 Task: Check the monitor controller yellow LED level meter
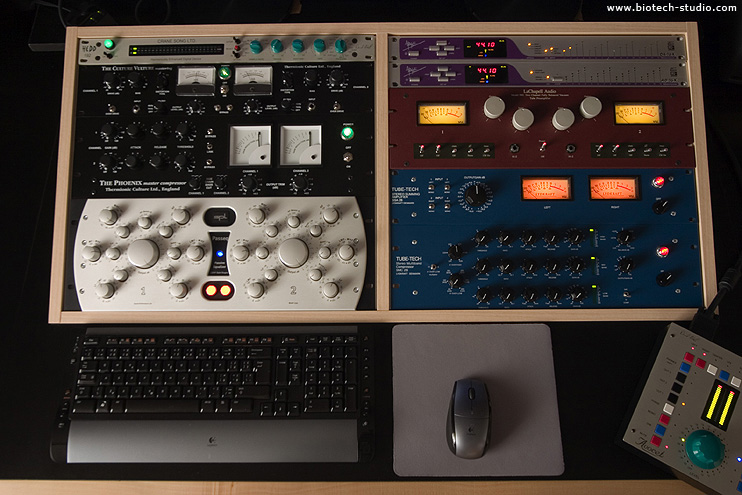point(720,405)
